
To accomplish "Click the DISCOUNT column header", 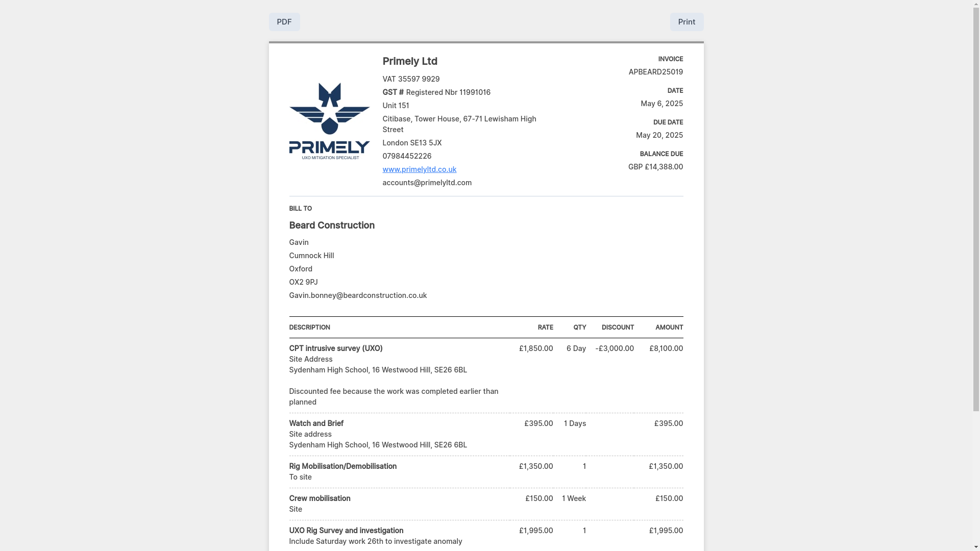I will 618,328.
